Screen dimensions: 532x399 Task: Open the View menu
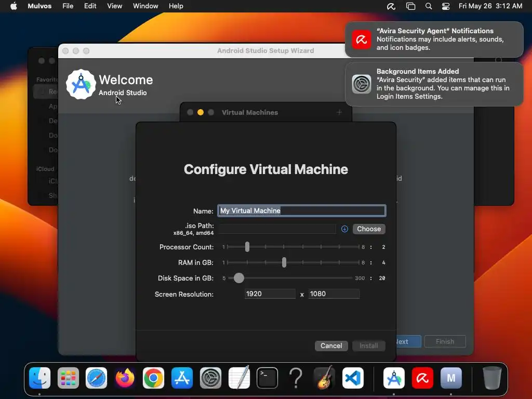click(115, 6)
